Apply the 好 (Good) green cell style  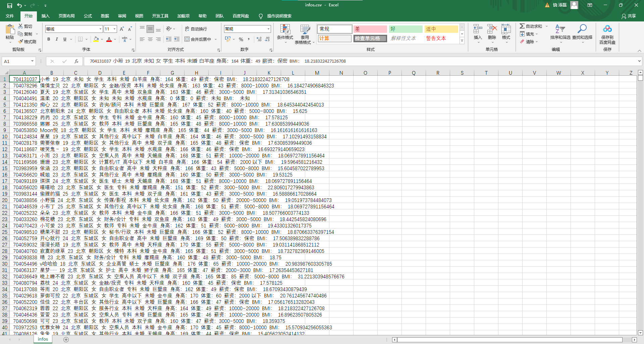pyautogui.click(x=406, y=29)
